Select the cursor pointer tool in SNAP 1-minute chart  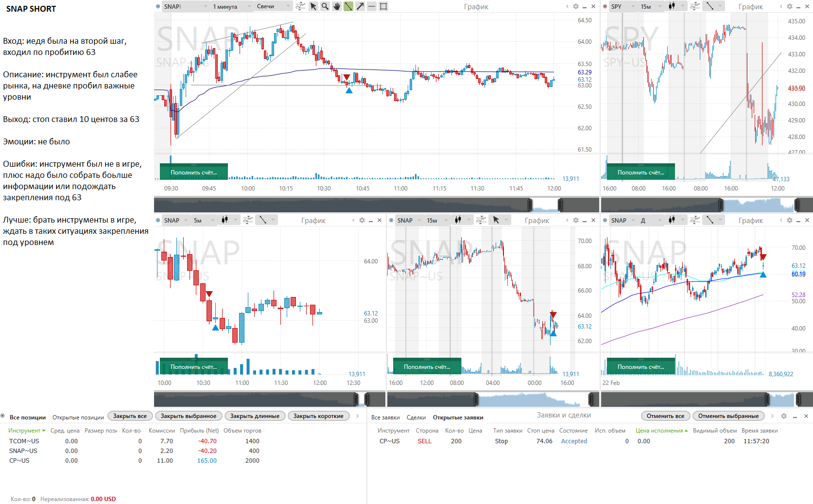pyautogui.click(x=313, y=6)
